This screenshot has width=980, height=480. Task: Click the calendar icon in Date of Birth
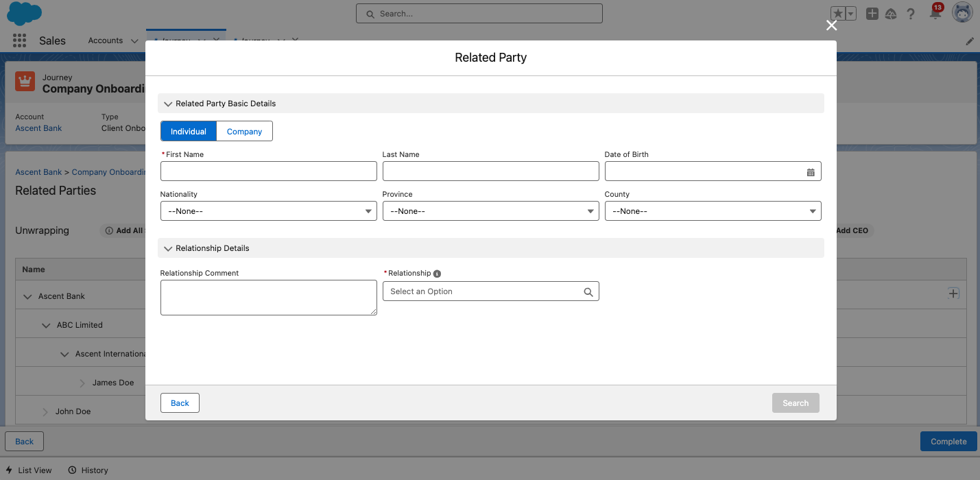click(811, 172)
